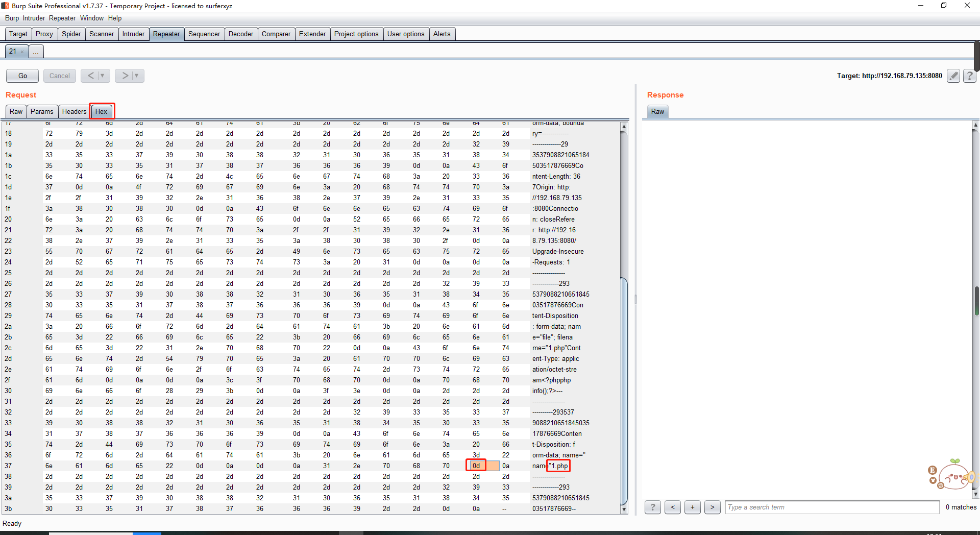Image resolution: width=980 pixels, height=535 pixels.
Task: Switch to the Decoder tab
Action: point(241,34)
